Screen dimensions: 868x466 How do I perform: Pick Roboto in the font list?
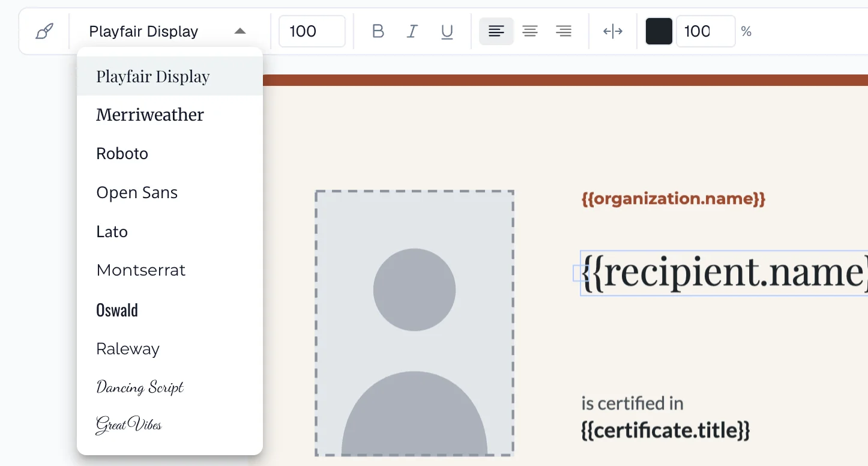coord(170,154)
